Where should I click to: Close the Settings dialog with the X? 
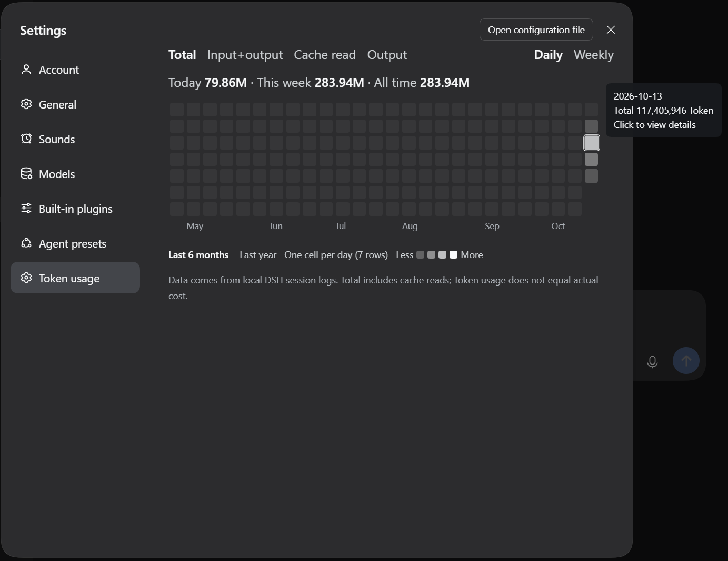pyautogui.click(x=611, y=30)
